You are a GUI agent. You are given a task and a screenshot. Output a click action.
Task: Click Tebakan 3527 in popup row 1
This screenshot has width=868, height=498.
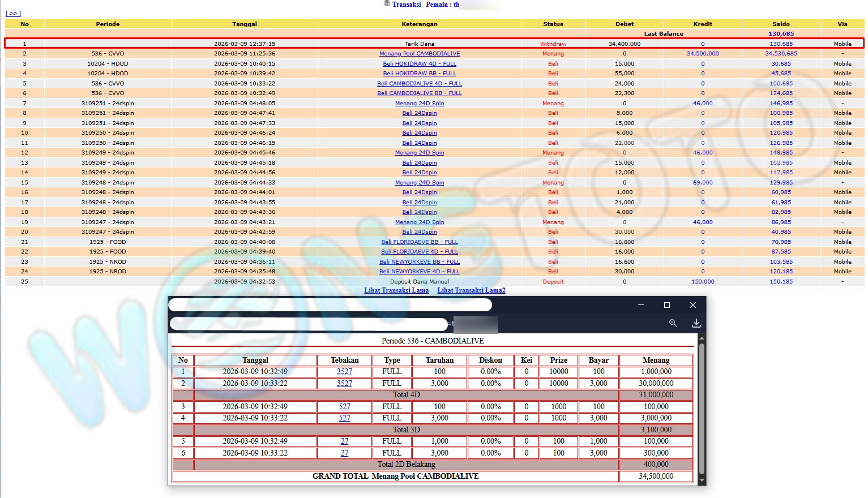pos(344,372)
